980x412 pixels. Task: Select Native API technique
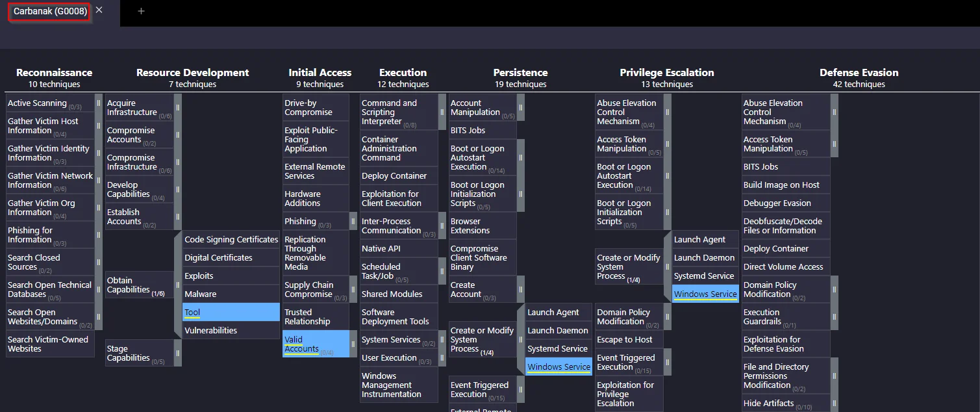pos(399,249)
